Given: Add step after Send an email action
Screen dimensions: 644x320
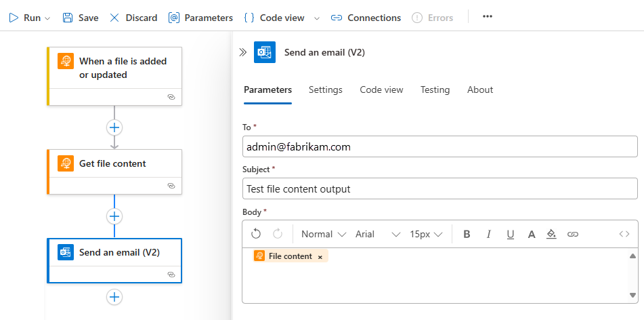Looking at the screenshot, I should 114,297.
